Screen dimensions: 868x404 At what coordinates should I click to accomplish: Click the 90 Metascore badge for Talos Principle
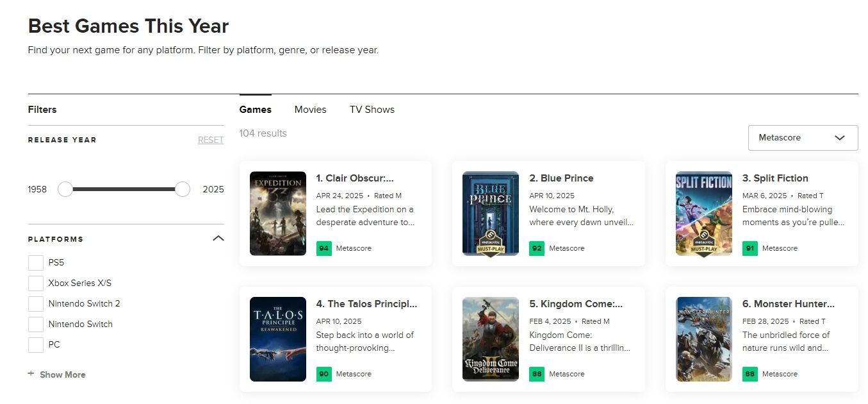coord(323,374)
